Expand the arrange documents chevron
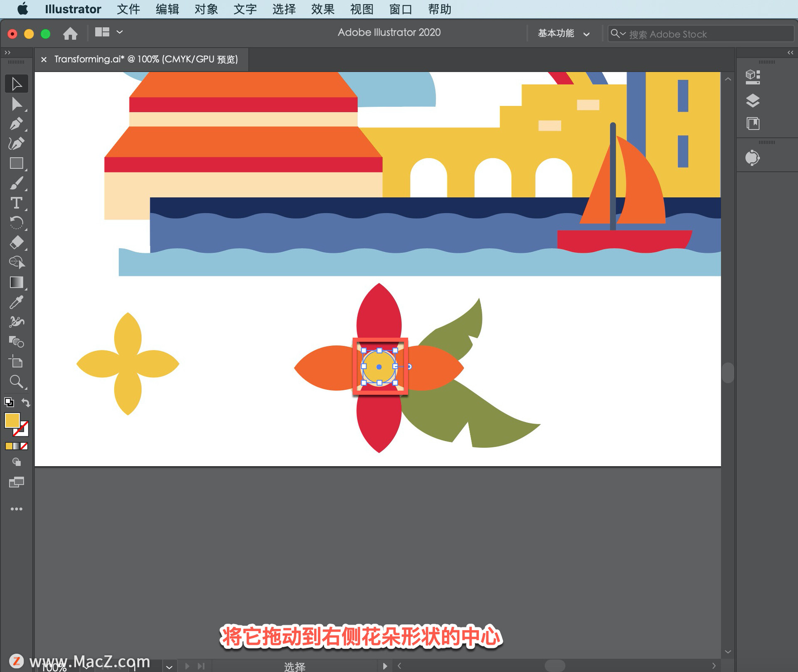This screenshot has height=672, width=798. point(120,32)
